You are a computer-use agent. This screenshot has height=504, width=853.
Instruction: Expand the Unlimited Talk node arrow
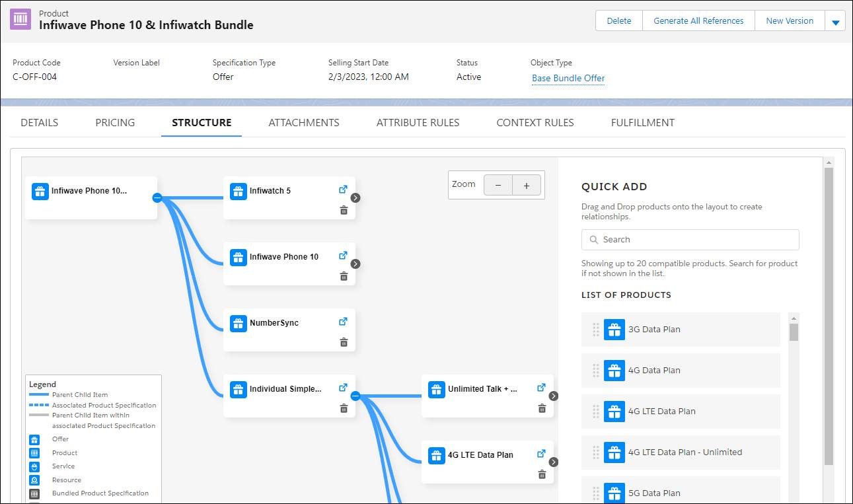(554, 396)
